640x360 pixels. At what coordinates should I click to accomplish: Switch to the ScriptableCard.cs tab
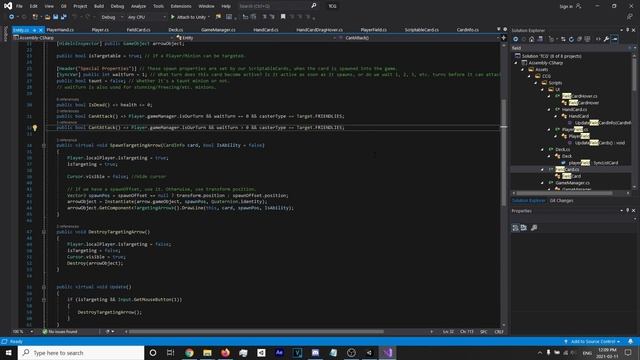click(422, 30)
